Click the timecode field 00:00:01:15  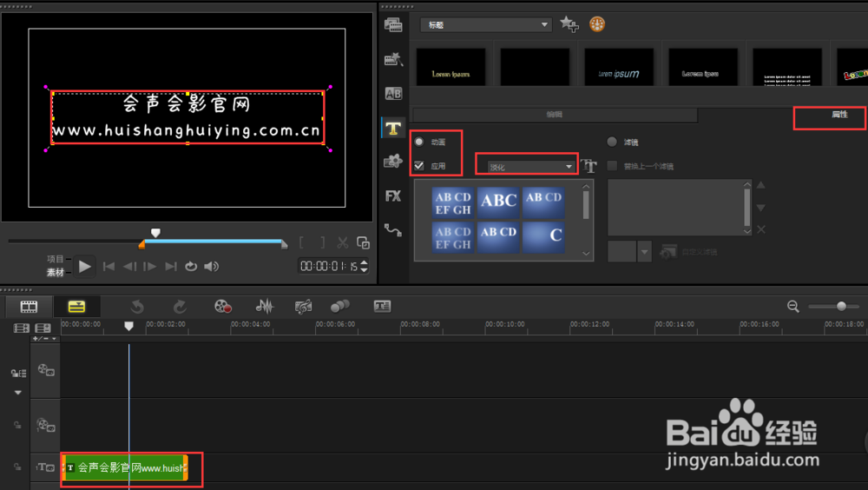pos(329,267)
